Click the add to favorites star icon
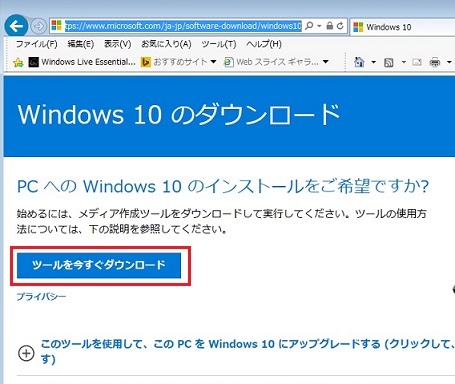Screen dimensions: 455x384 (18, 62)
